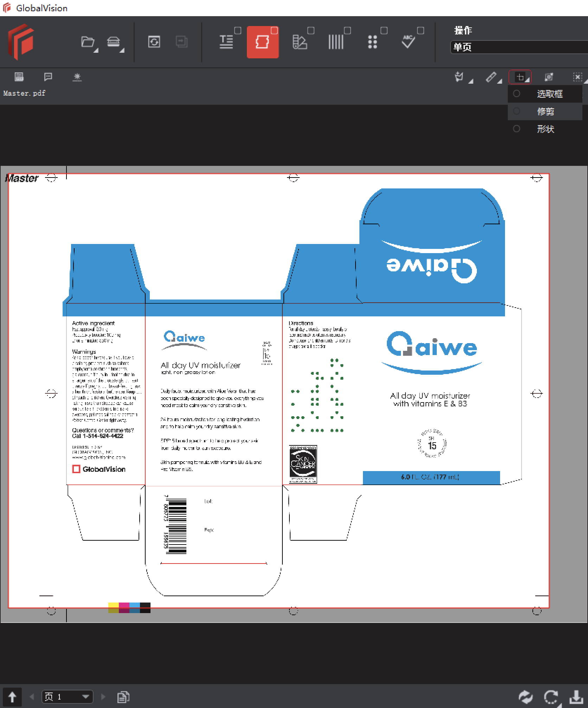Click the Skin Cancer Foundation seal
588x708 pixels.
(303, 464)
